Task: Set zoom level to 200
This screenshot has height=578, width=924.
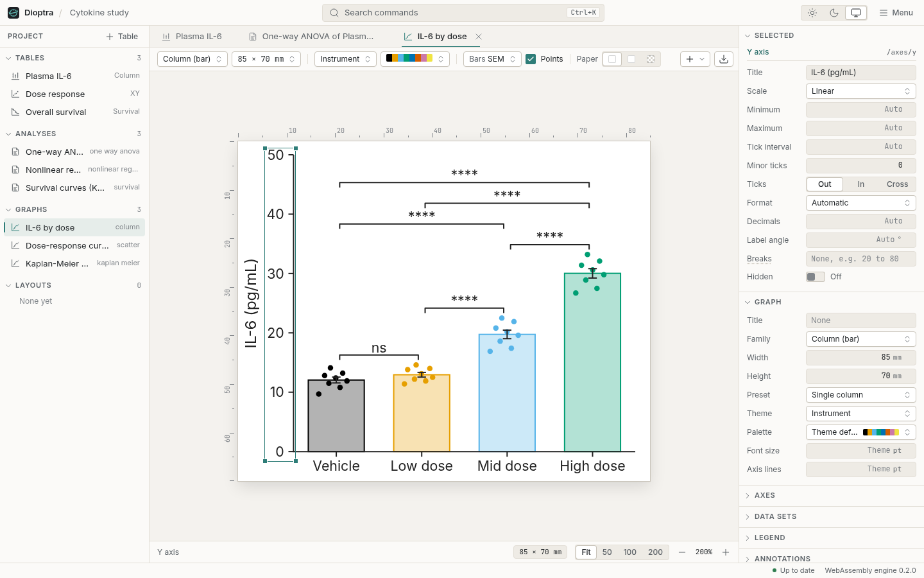Action: pyautogui.click(x=655, y=552)
